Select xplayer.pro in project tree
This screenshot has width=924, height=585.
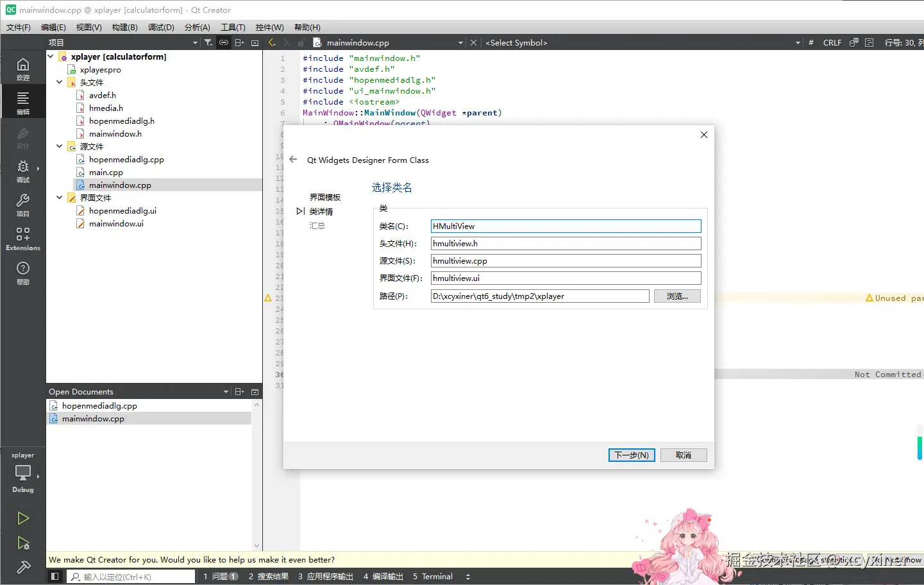[100, 69]
